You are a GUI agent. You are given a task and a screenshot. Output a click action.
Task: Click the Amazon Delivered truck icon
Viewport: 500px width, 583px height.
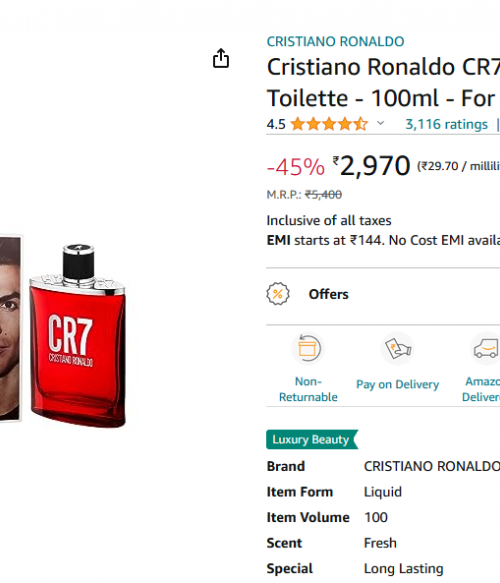[485, 348]
